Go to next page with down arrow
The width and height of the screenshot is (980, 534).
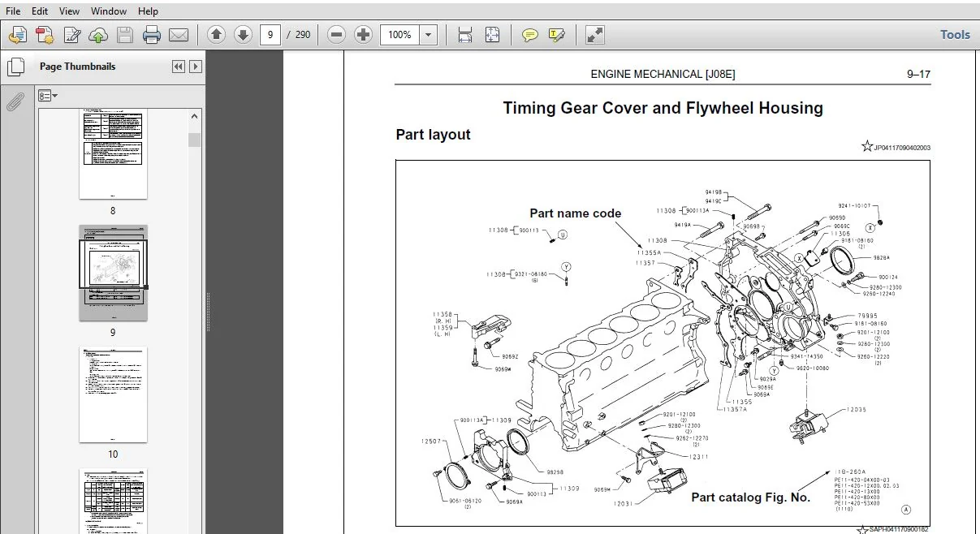pyautogui.click(x=243, y=35)
